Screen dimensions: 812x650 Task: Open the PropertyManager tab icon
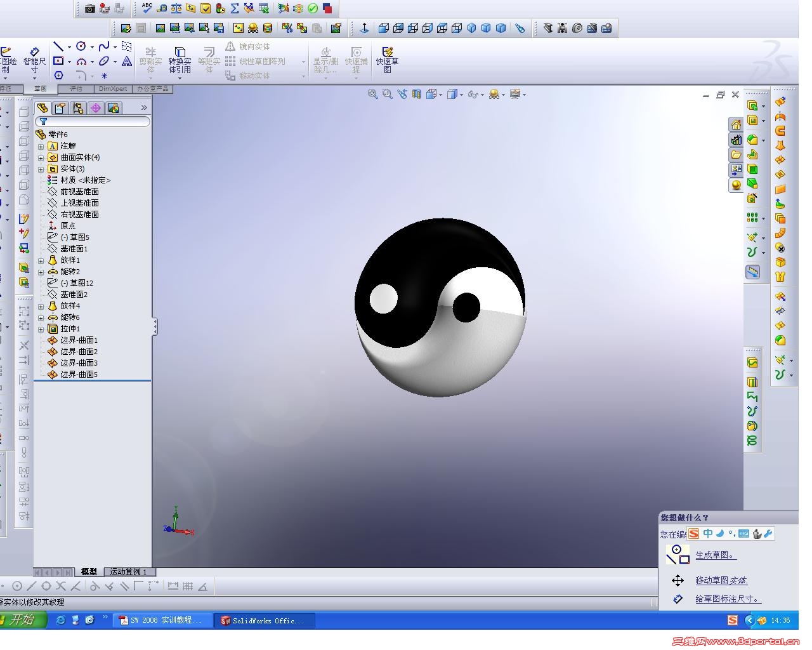tap(60, 107)
